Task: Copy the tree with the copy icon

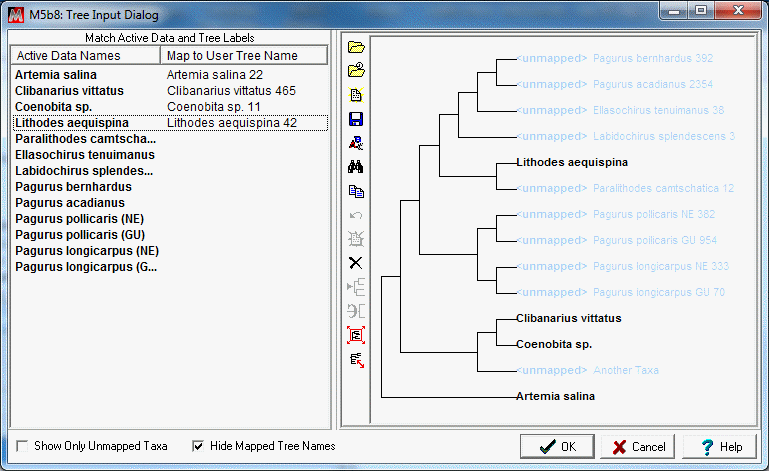Action: [356, 191]
